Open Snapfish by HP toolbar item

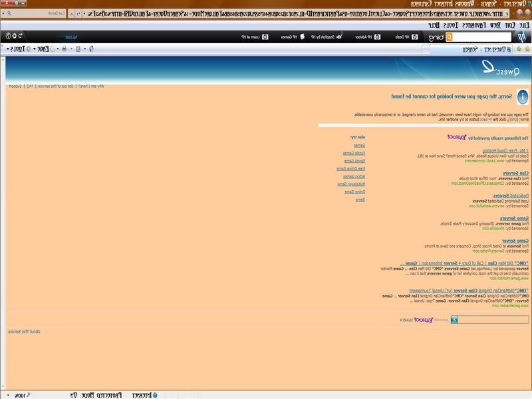pyautogui.click(x=327, y=37)
